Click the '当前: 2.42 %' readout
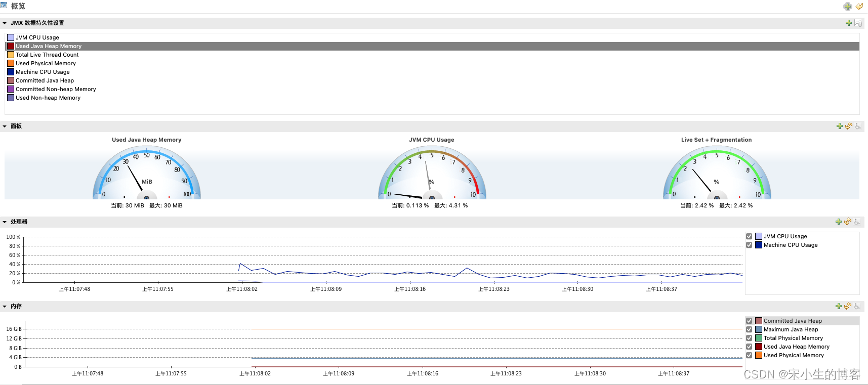 click(x=697, y=205)
